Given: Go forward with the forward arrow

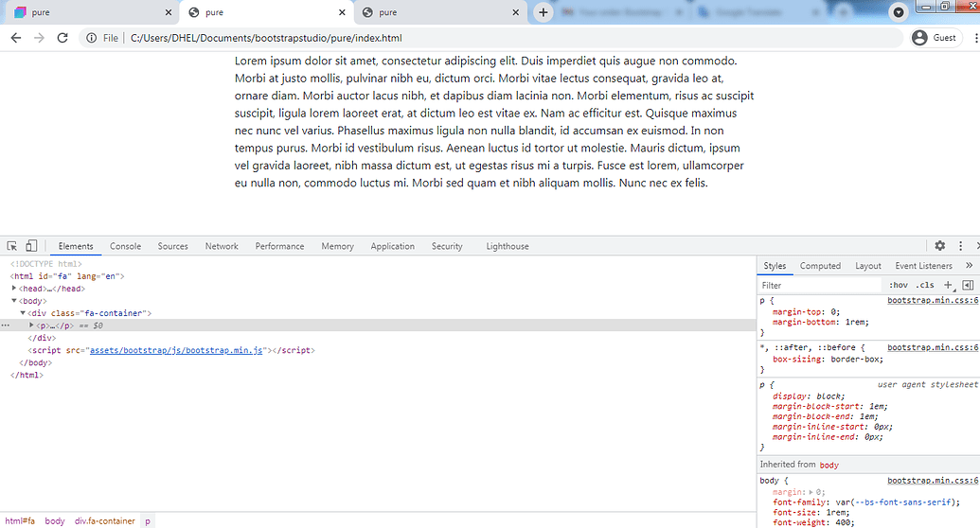Looking at the screenshot, I should coord(39,38).
